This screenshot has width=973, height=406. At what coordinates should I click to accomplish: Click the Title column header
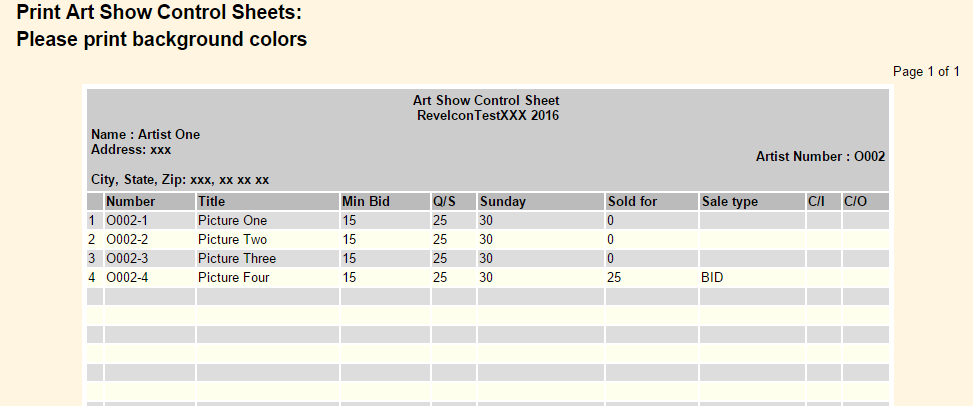click(267, 202)
